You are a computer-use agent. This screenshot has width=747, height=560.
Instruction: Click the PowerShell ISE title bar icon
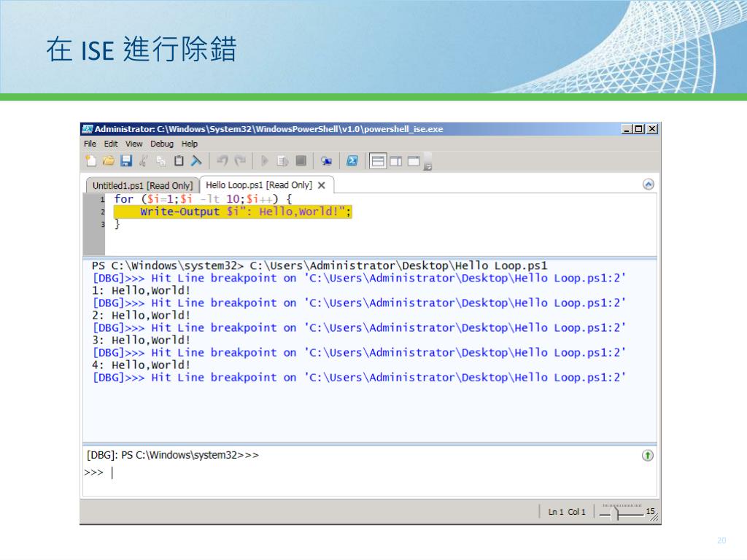88,128
